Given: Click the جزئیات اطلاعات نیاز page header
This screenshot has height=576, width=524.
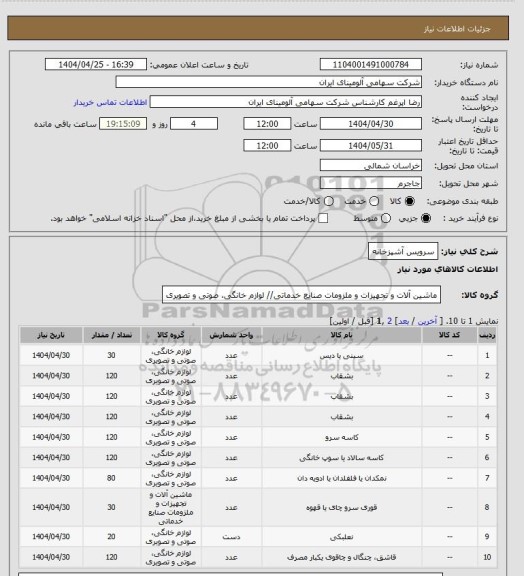Looking at the screenshot, I should pyautogui.click(x=457, y=29).
